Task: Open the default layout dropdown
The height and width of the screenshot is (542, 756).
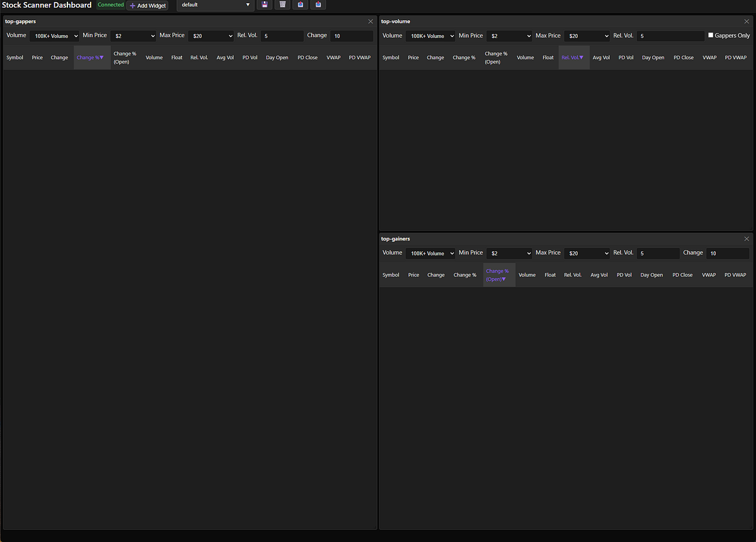Action: pyautogui.click(x=215, y=5)
